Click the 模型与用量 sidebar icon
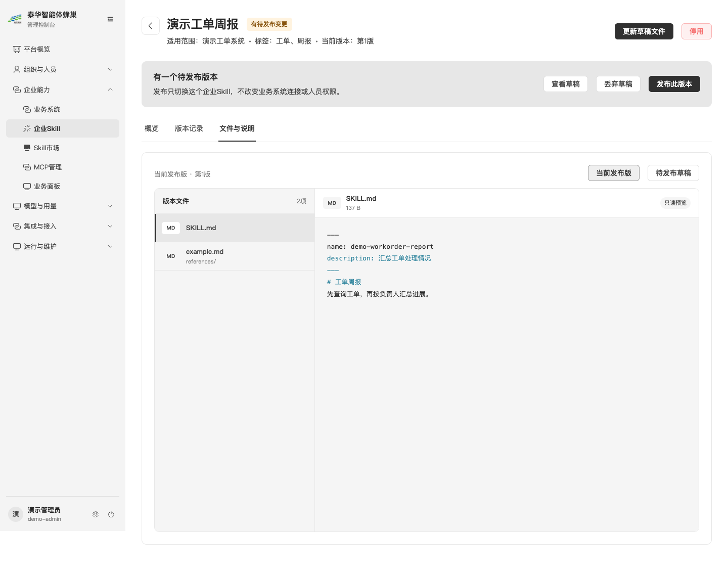This screenshot has height=577, width=728. 17,206
